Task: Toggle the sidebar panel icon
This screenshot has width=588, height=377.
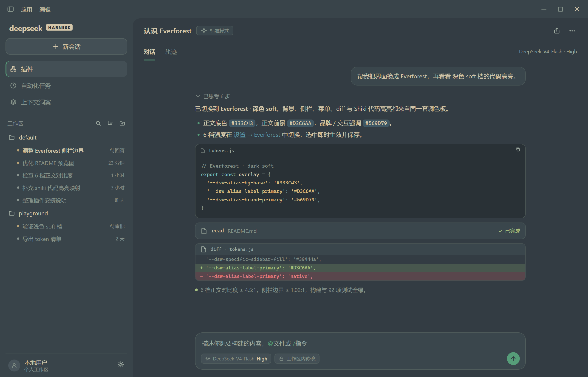Action: [x=11, y=9]
